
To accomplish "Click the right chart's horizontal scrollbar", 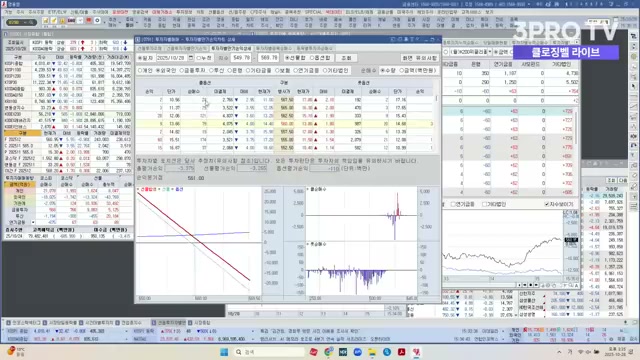I will pyautogui.click(x=478, y=285).
